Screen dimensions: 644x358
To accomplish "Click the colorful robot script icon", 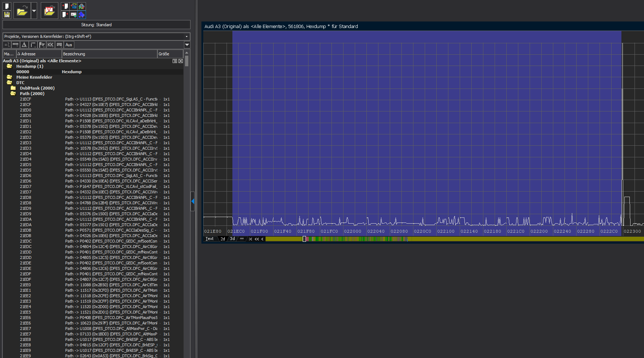I will (82, 6).
